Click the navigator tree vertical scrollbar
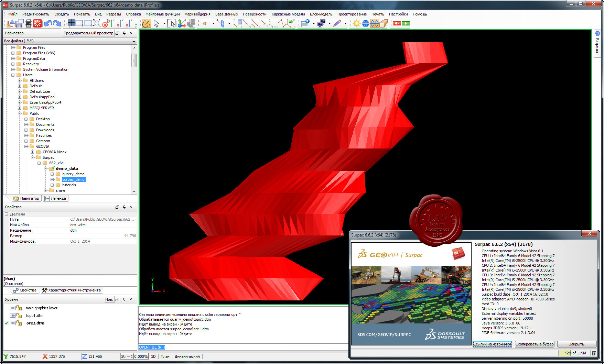604x364 pixels. click(134, 119)
